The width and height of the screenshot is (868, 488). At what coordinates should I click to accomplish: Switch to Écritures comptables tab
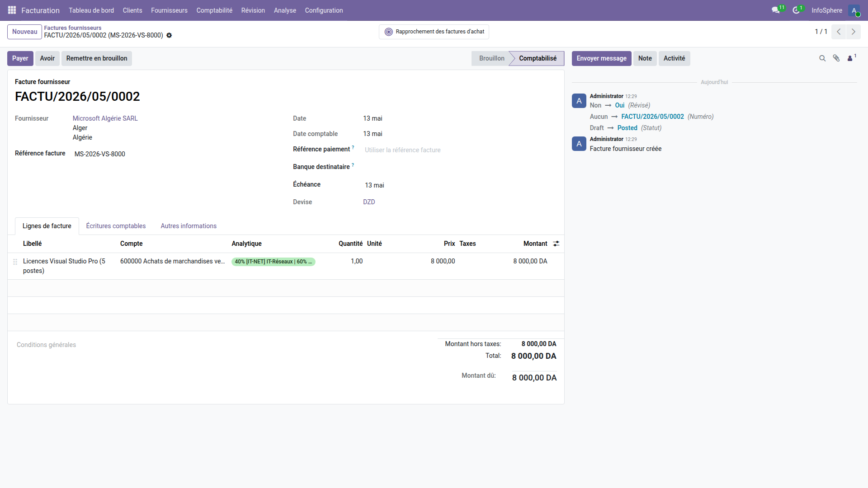click(116, 226)
